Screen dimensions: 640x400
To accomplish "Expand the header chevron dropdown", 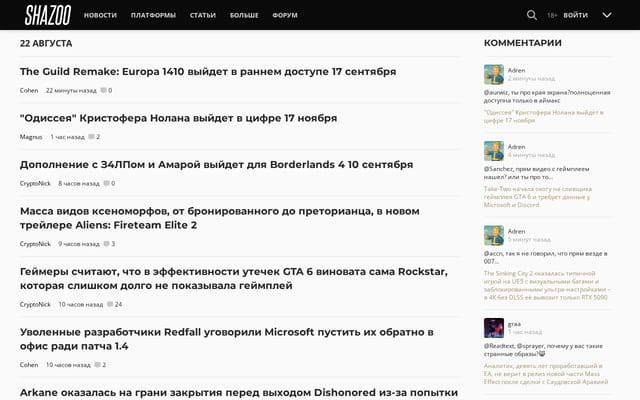I will 607,15.
